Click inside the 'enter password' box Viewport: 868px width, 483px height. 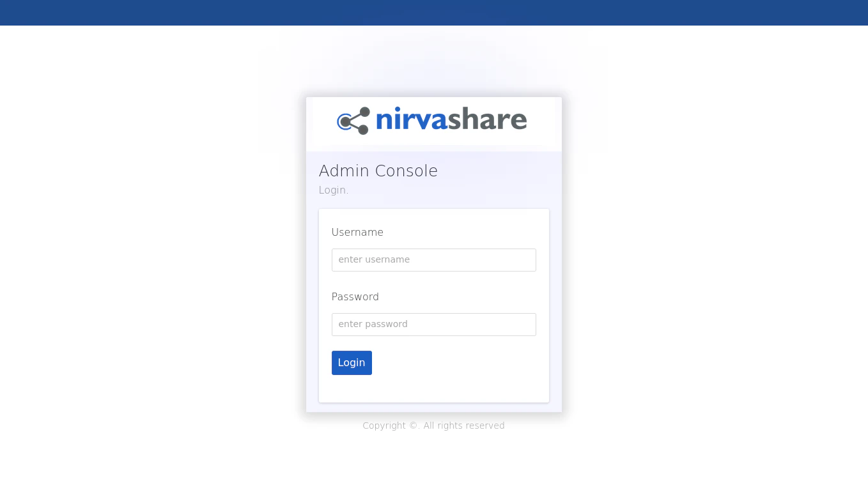[433, 324]
